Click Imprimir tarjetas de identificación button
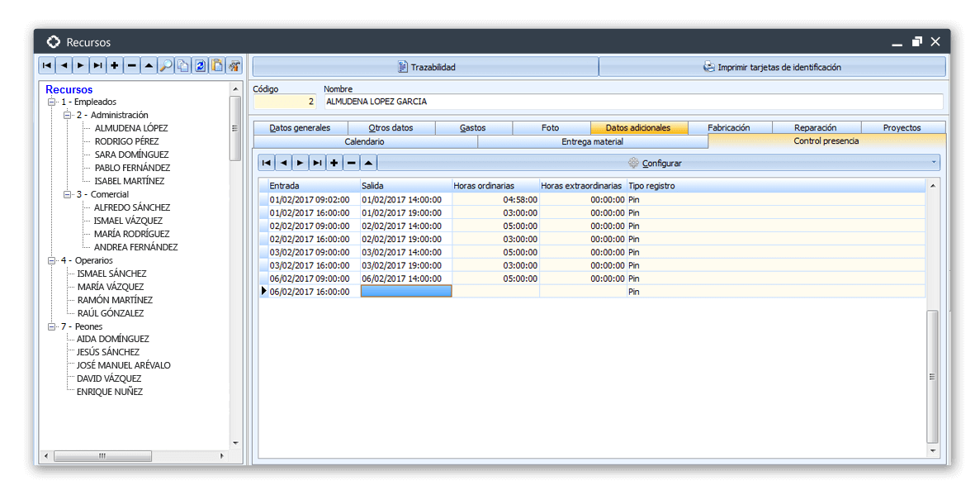This screenshot has width=980, height=495. pos(772,67)
